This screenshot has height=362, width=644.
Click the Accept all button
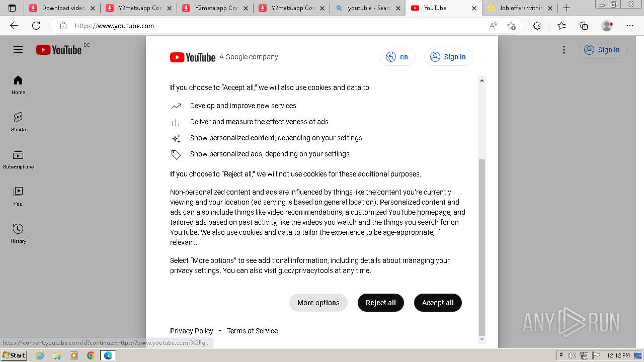(438, 303)
